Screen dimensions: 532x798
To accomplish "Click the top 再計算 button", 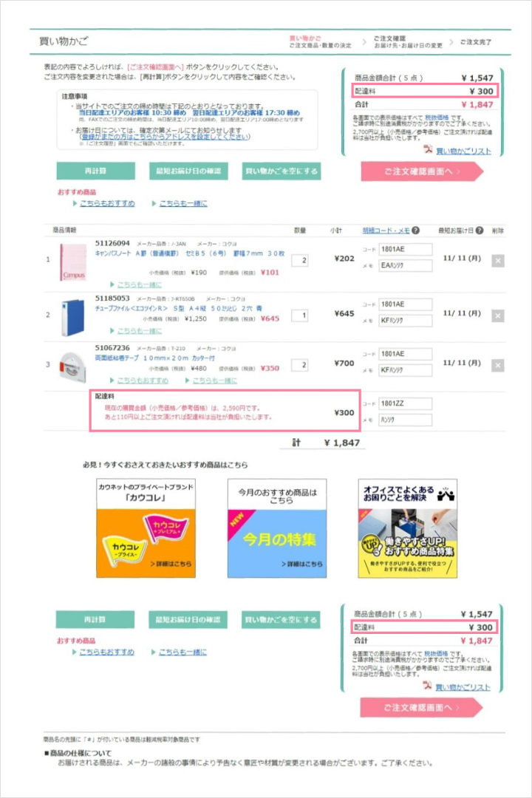I will pos(96,171).
